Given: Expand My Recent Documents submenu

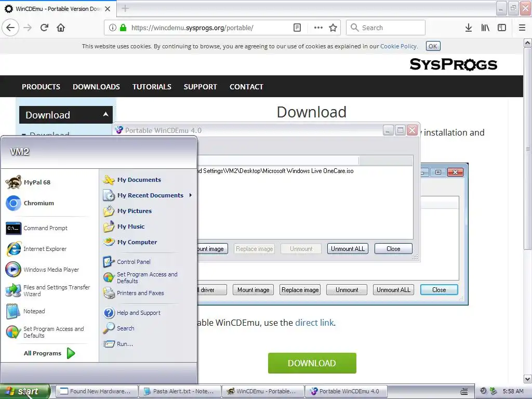Looking at the screenshot, I should coord(148,195).
